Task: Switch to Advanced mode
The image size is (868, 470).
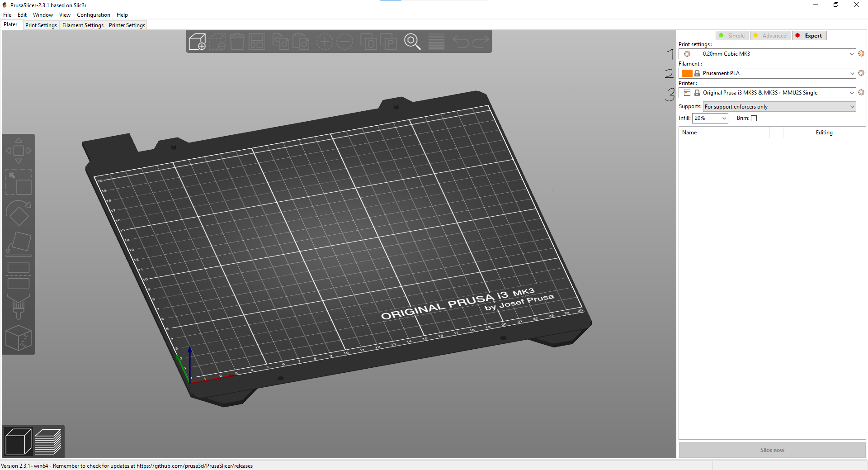Action: 770,36
